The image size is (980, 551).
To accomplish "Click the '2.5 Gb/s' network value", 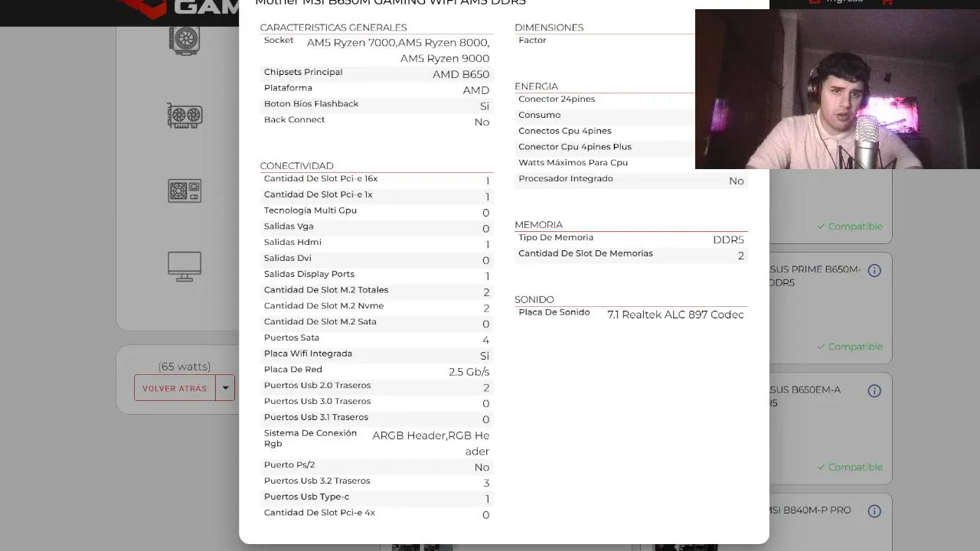I will point(469,372).
